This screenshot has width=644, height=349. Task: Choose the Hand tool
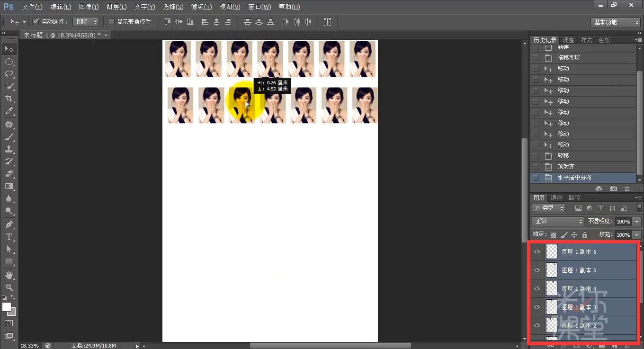9,275
